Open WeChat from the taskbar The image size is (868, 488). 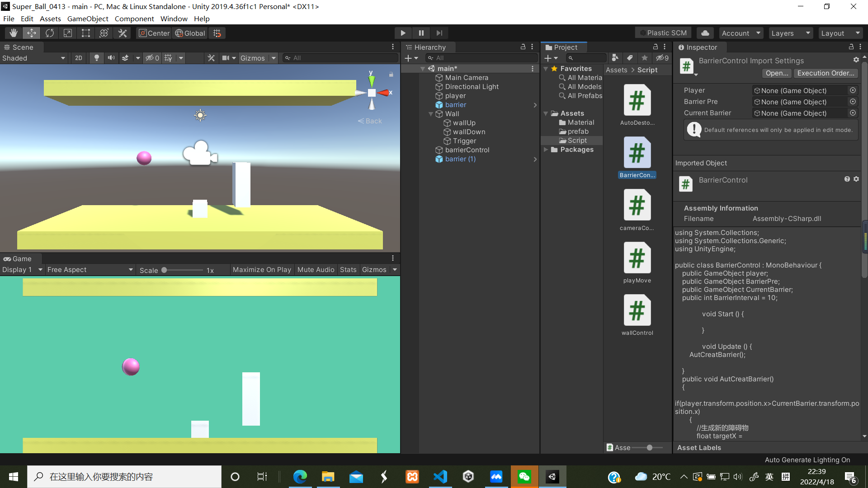(x=524, y=477)
